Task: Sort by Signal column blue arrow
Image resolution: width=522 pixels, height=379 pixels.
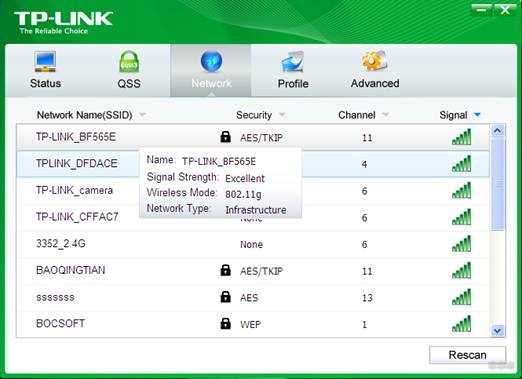Action: tap(477, 115)
